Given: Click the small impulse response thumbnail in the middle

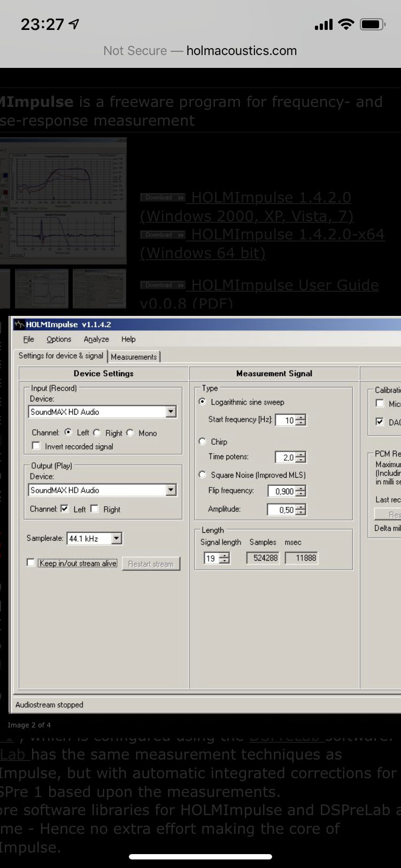Looking at the screenshot, I should [x=42, y=289].
